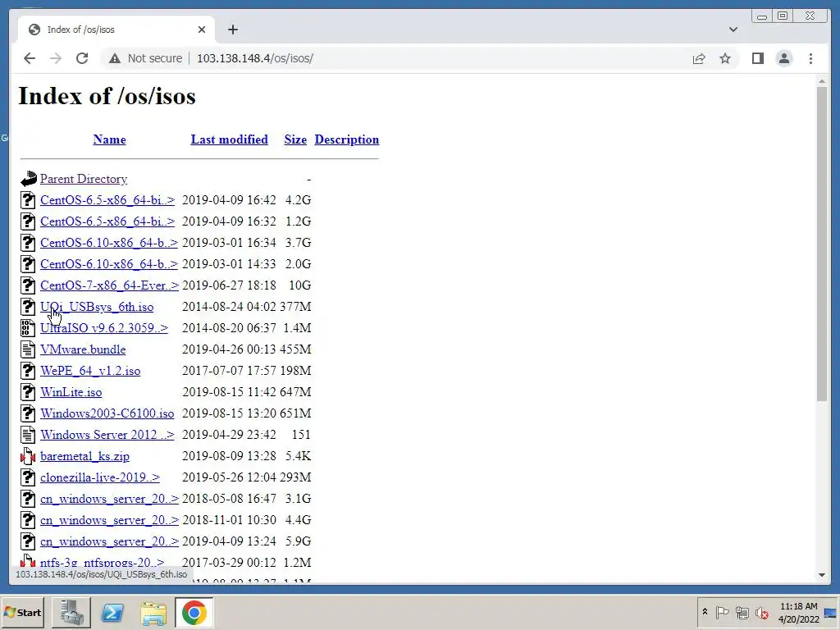Screen dimensions: 840x630
Task: Open the UltraISO v9.6.2.3059 link
Action: click(x=104, y=328)
